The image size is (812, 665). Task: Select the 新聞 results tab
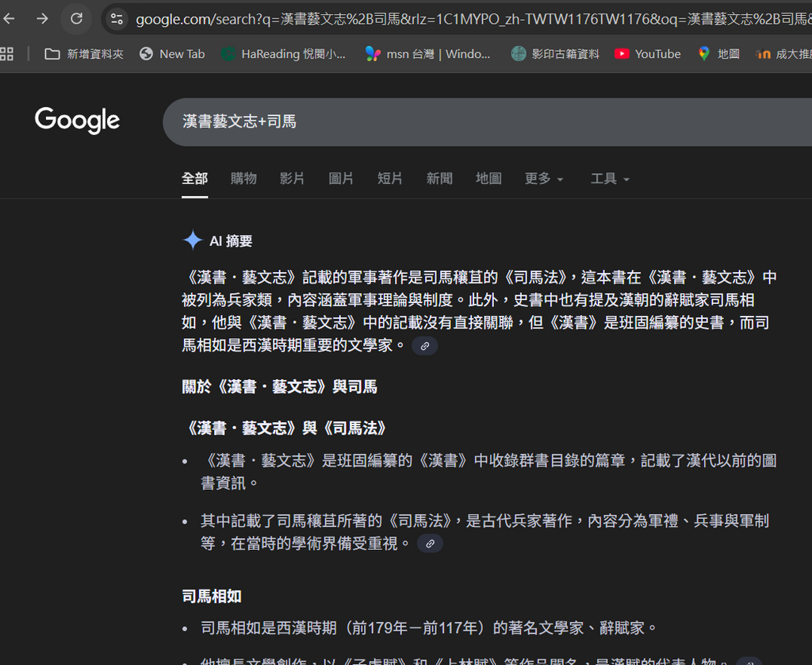pyautogui.click(x=439, y=179)
